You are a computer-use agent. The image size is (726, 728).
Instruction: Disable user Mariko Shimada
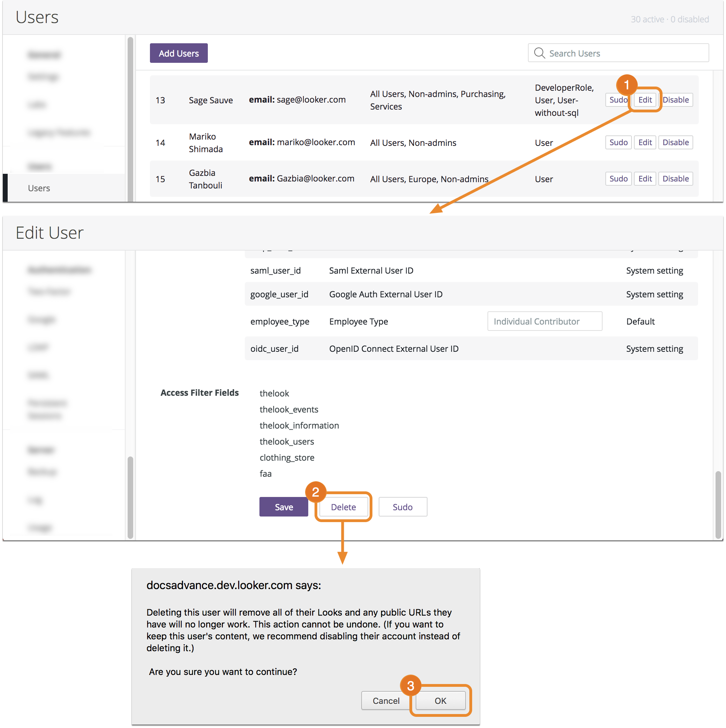pyautogui.click(x=675, y=142)
